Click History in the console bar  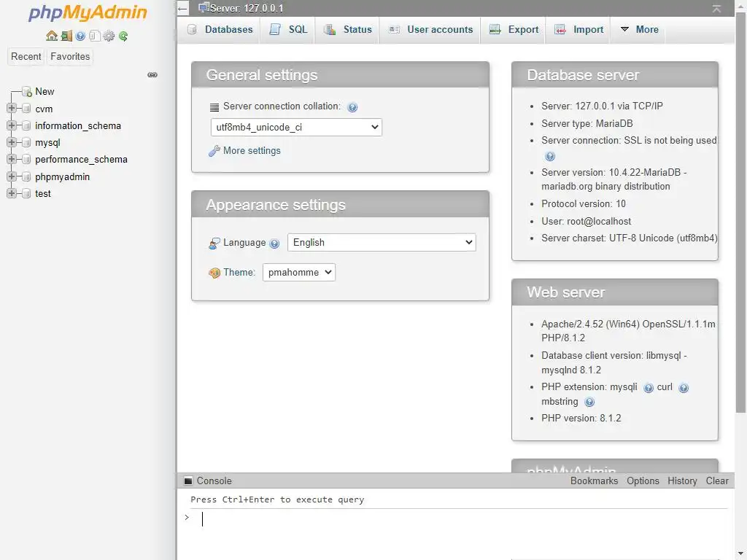click(682, 481)
